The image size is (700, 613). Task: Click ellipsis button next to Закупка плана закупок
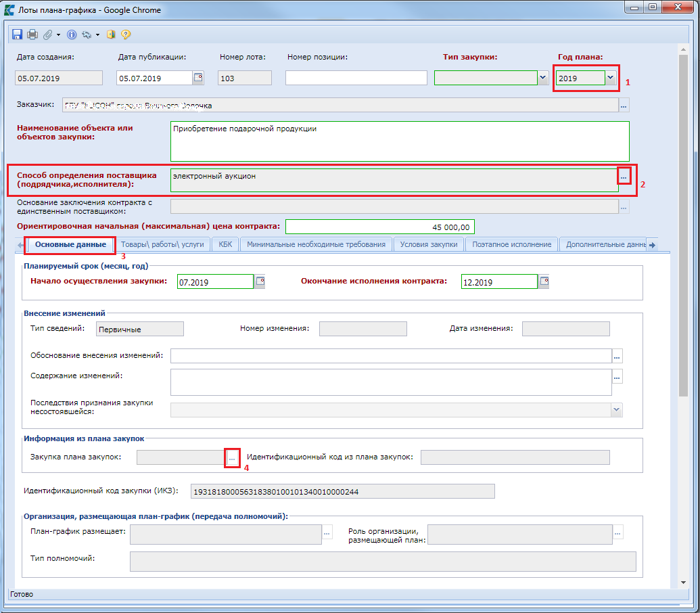[x=231, y=458]
